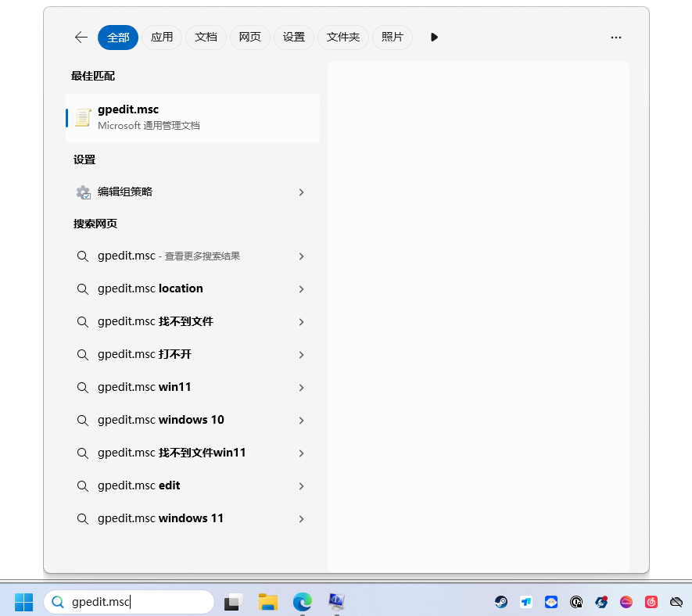Click the back arrow in search panel
This screenshot has height=616, width=692.
(81, 38)
